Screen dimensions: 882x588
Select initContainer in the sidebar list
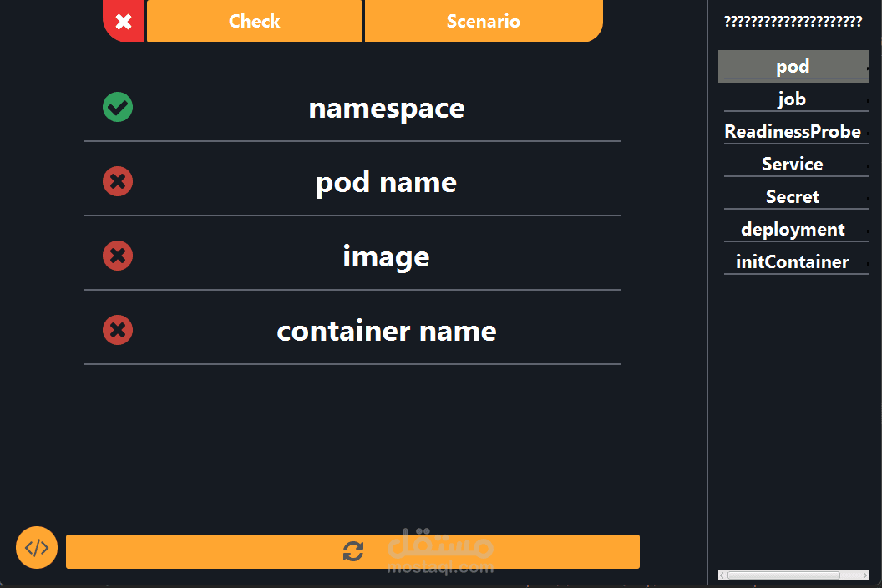[793, 262]
